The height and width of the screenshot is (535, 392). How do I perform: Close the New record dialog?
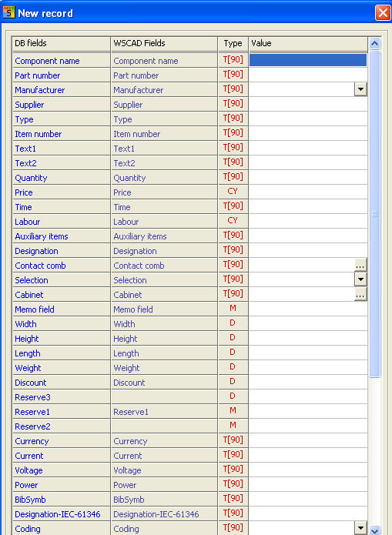(x=383, y=13)
